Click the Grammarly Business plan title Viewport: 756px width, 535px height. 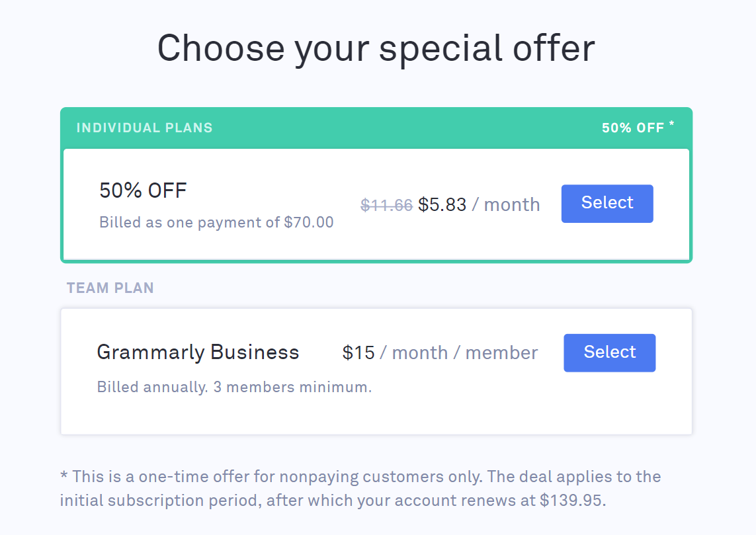click(198, 352)
